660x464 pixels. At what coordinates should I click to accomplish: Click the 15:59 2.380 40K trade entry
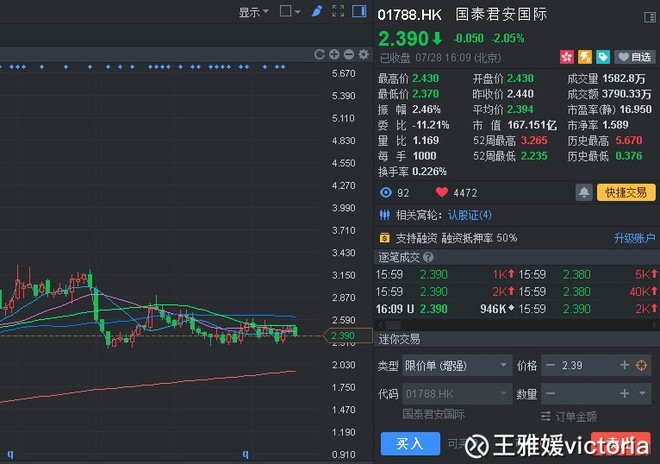pos(588,291)
